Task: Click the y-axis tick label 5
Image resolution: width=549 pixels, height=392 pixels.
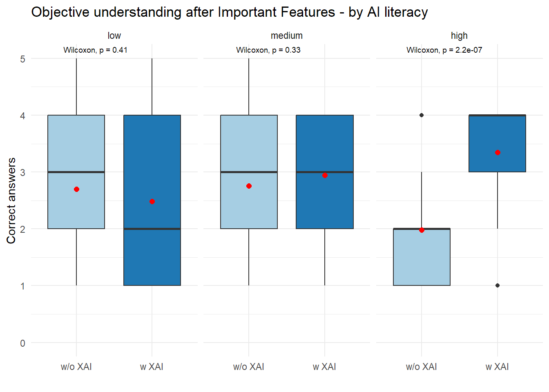Action: point(22,59)
